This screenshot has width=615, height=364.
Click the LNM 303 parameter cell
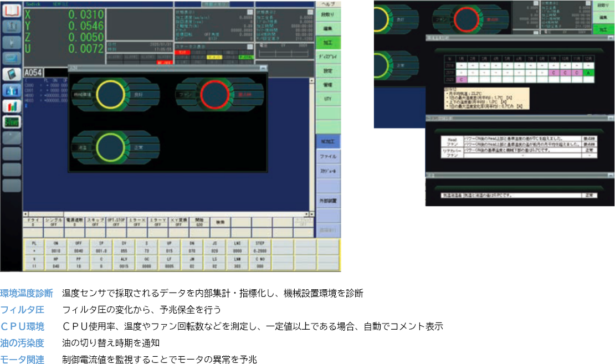pyautogui.click(x=237, y=263)
